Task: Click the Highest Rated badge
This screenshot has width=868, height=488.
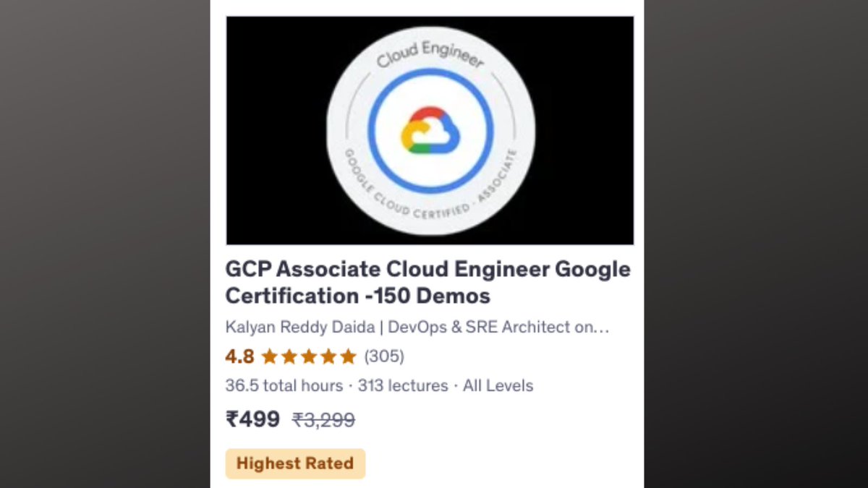Action: coord(295,463)
